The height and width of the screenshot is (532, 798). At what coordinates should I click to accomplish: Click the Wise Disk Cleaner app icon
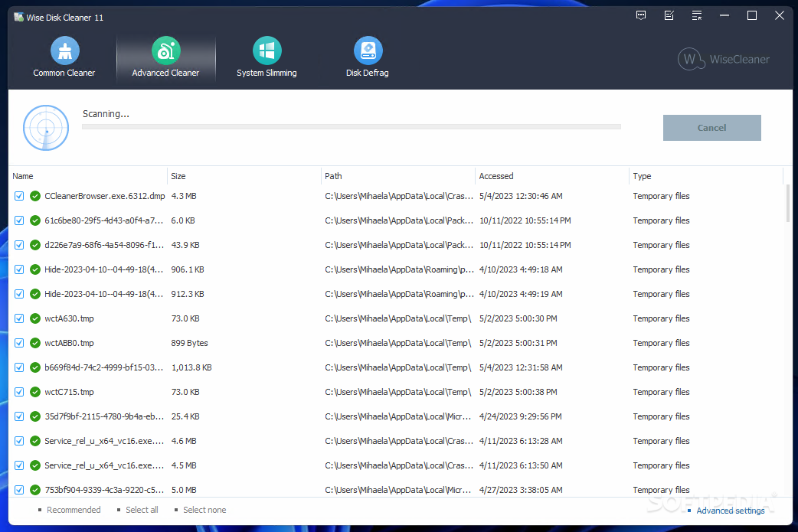(x=19, y=18)
